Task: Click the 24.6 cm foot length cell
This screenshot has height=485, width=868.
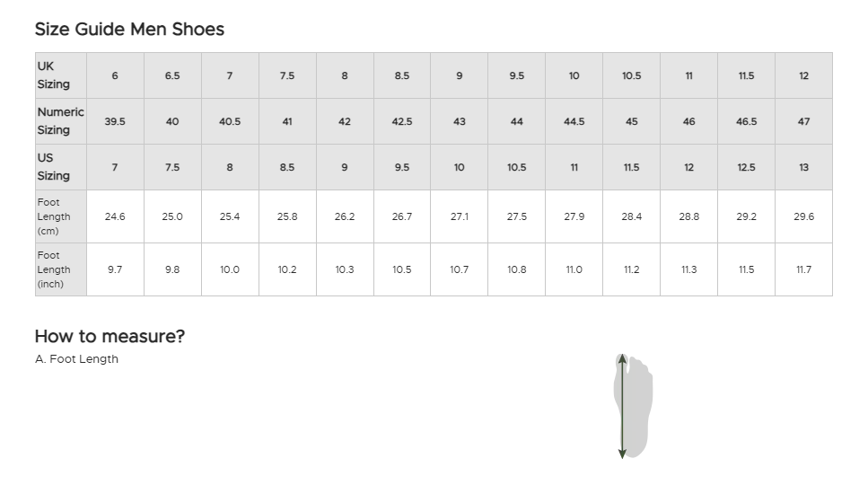Action: (115, 216)
